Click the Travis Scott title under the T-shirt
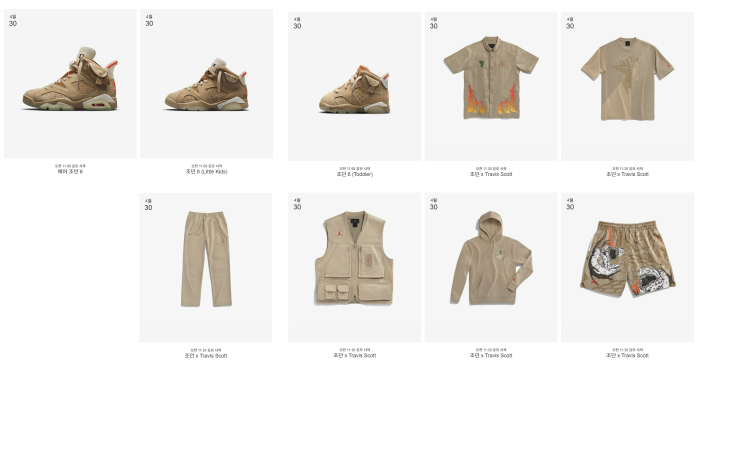Screen dimensions: 743x464 627,174
